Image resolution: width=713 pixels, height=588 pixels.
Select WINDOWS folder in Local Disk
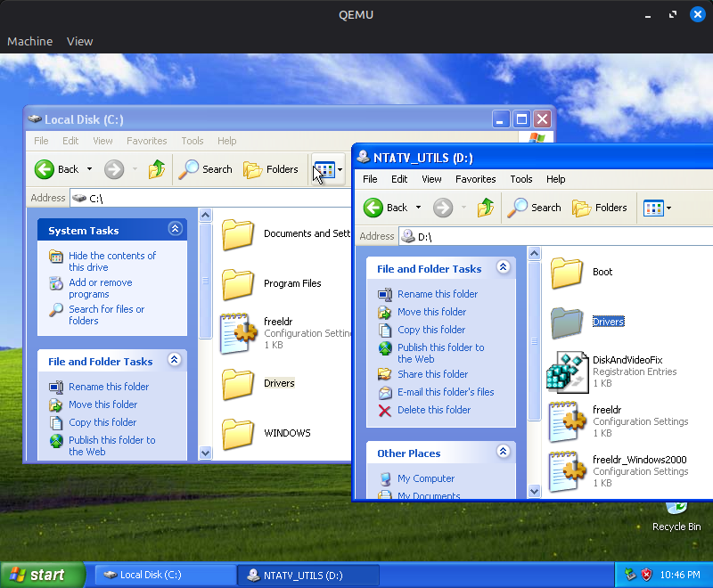pyautogui.click(x=239, y=433)
